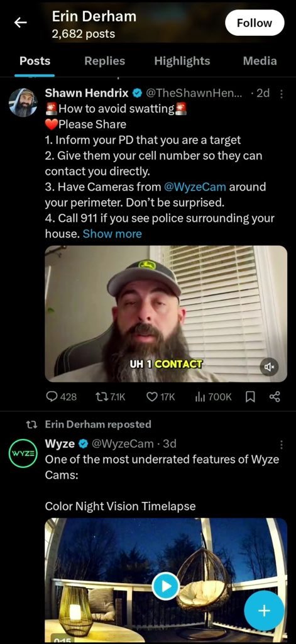Like the post with 17K likes
This screenshot has height=644, width=296.
pos(160,397)
